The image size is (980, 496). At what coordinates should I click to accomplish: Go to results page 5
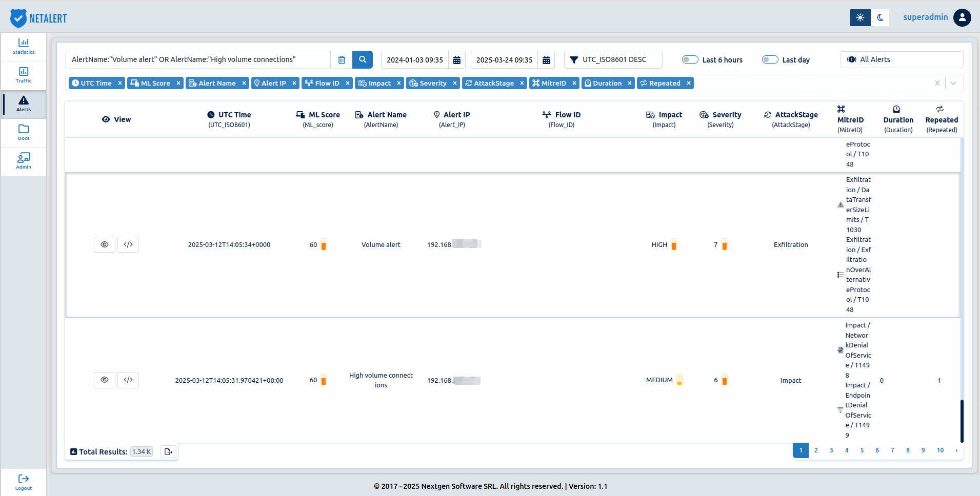862,450
